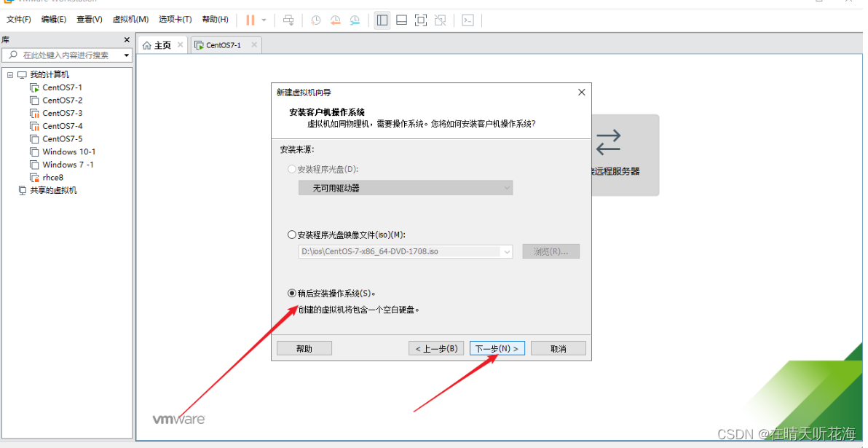Close the 主页 tab
Viewport: 868px width, 448px height.
click(181, 45)
